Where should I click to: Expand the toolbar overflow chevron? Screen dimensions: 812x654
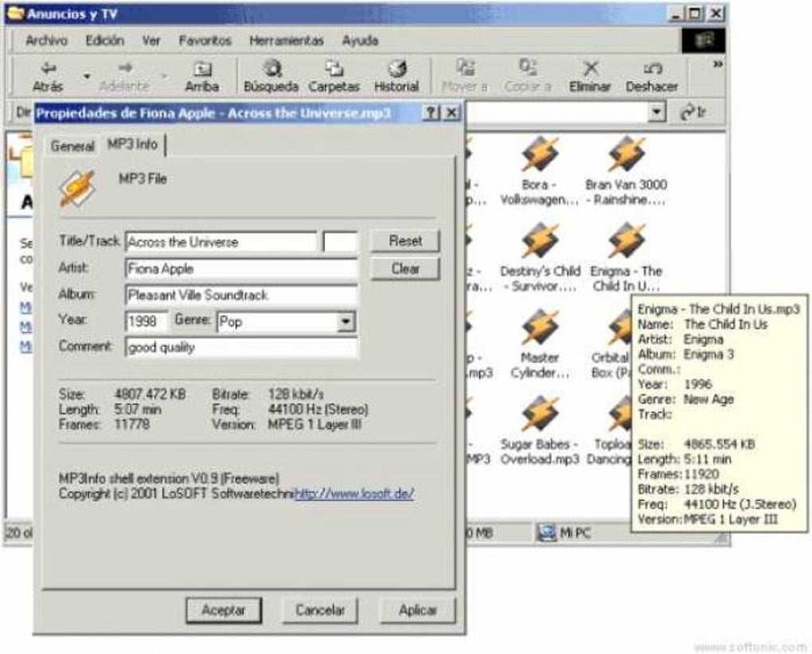click(718, 64)
